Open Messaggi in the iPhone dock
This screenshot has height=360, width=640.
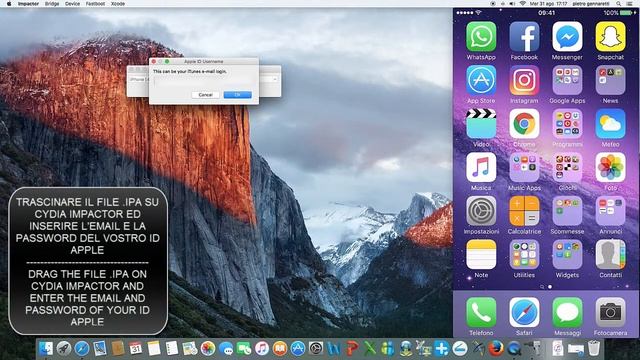[567, 313]
